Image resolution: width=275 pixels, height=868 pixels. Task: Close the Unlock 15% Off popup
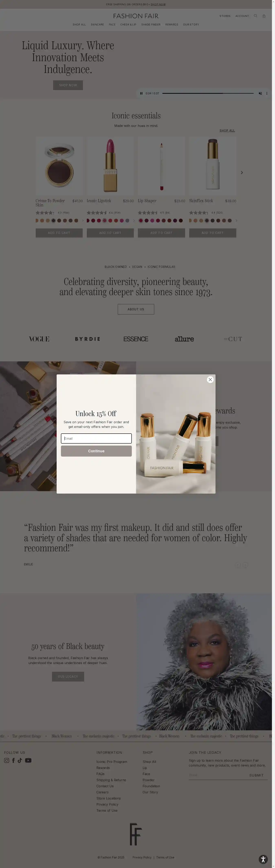(x=210, y=379)
